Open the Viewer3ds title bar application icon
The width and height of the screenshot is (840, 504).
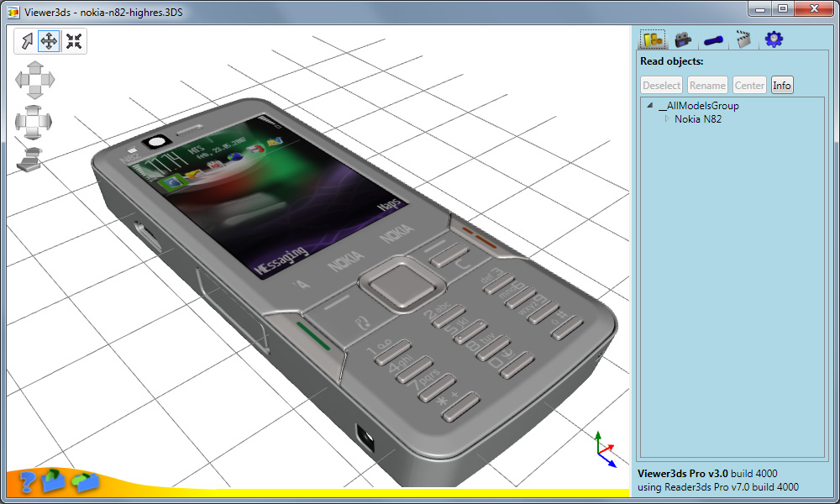pos(13,12)
